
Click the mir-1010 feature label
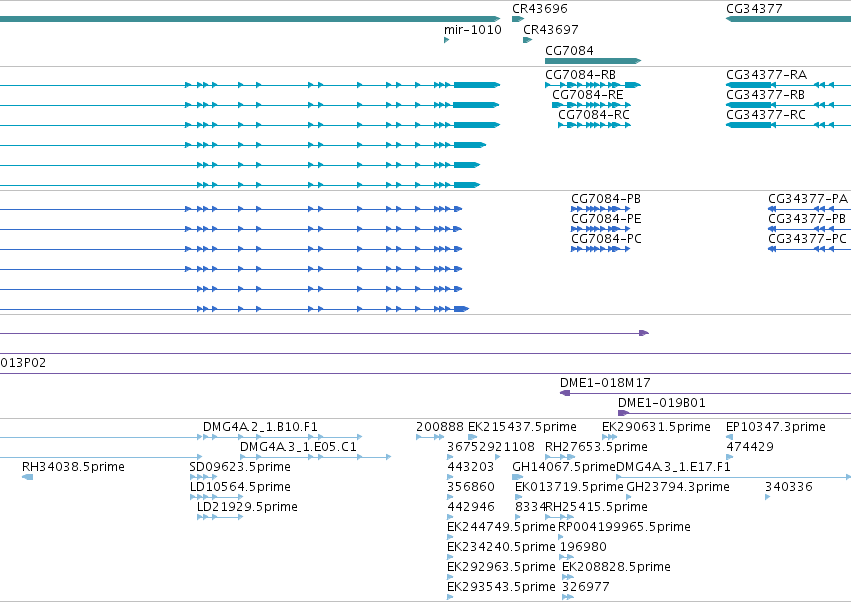pyautogui.click(x=472, y=30)
